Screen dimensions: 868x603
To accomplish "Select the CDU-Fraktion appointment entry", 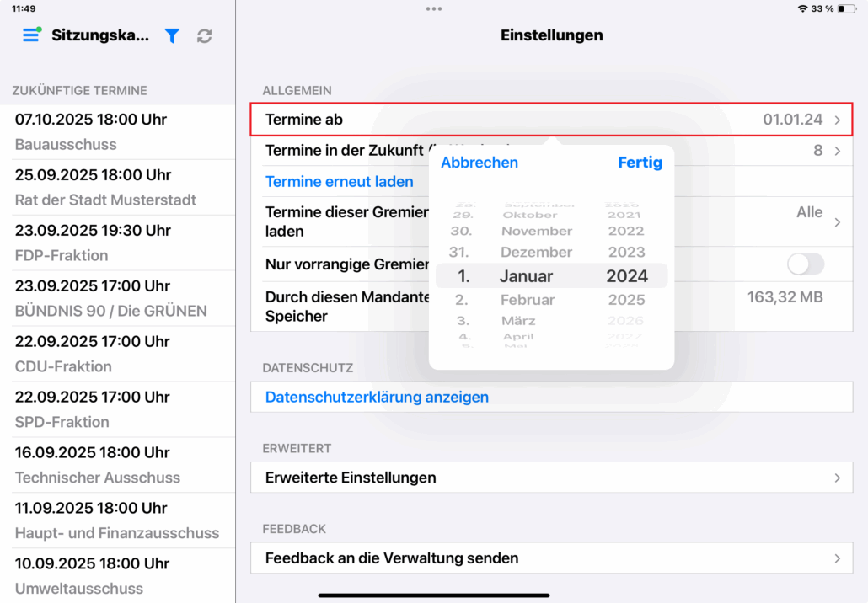I will [118, 354].
